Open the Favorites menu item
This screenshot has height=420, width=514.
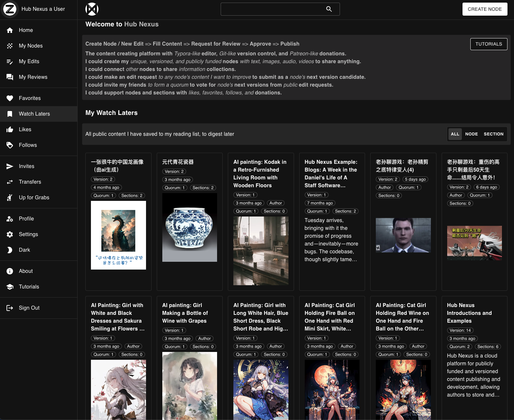[38, 98]
